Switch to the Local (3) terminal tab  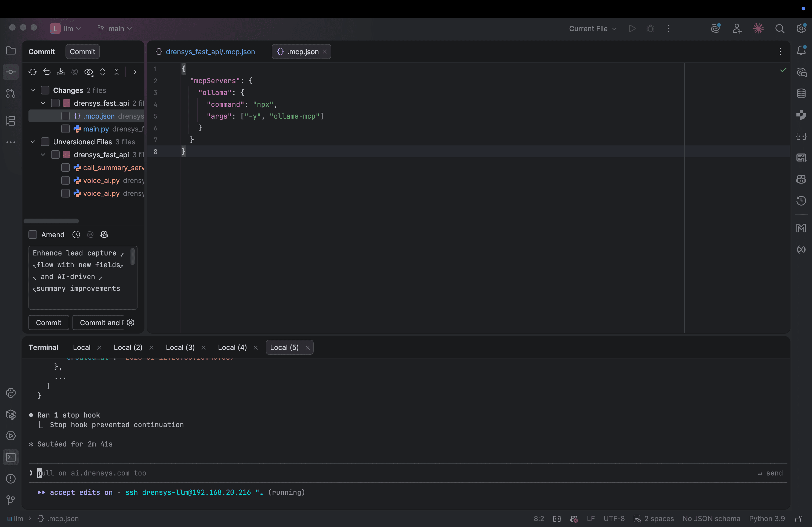tap(180, 347)
